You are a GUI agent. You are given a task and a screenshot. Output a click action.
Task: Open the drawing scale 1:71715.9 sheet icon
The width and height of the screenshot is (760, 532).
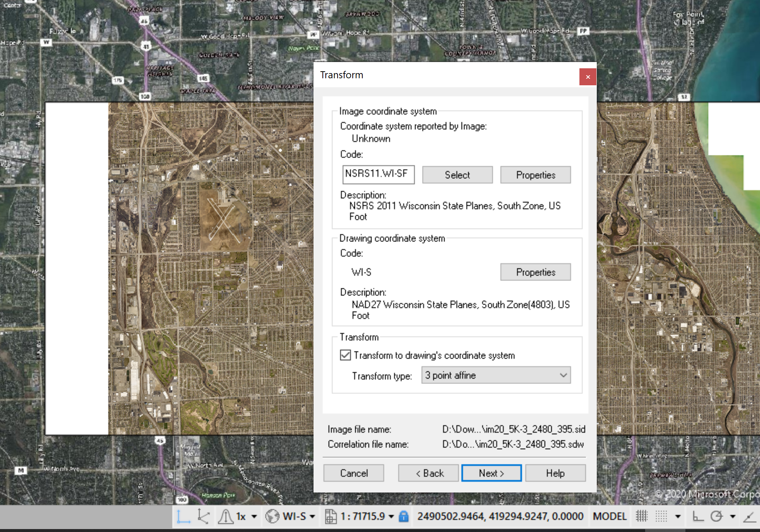tap(330, 516)
